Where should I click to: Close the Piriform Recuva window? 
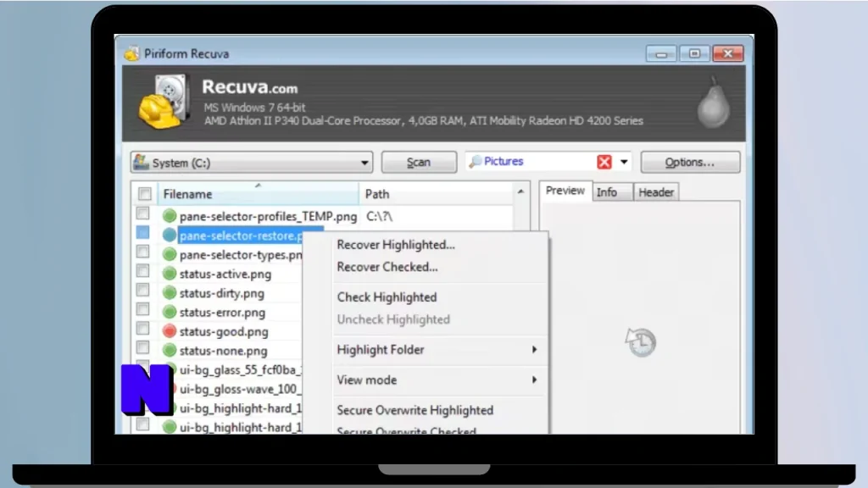(x=728, y=53)
